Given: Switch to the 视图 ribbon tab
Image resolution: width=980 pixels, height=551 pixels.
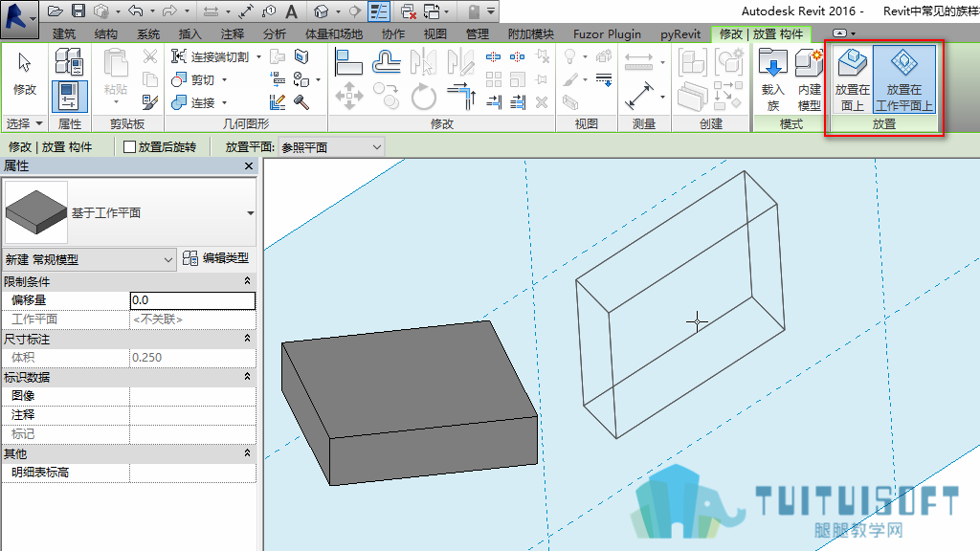Looking at the screenshot, I should point(435,33).
